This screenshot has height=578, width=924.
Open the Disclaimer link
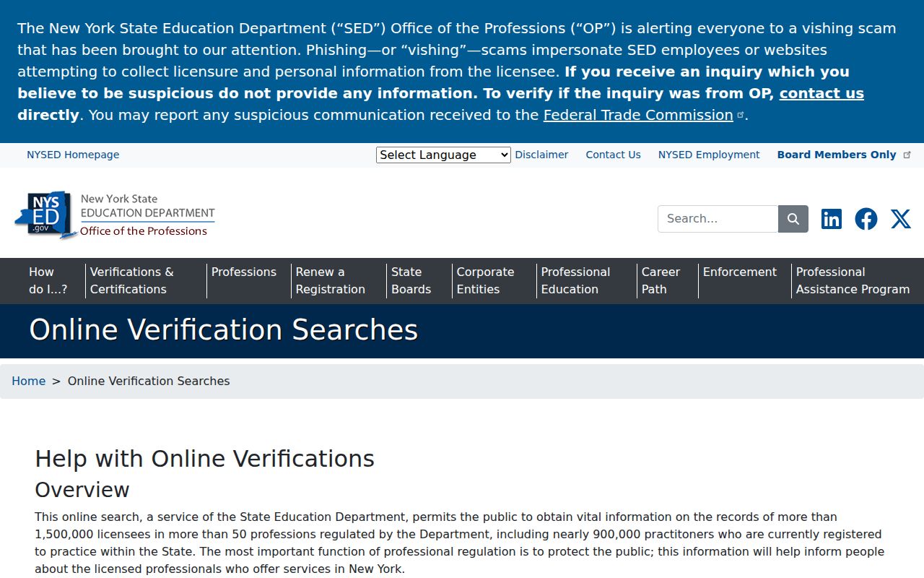click(x=541, y=155)
